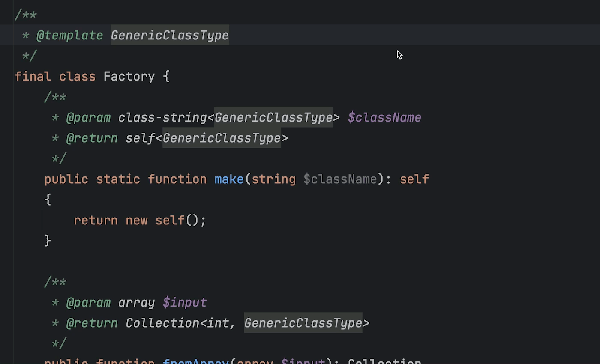Click the static keyword in make declaration

(118, 179)
